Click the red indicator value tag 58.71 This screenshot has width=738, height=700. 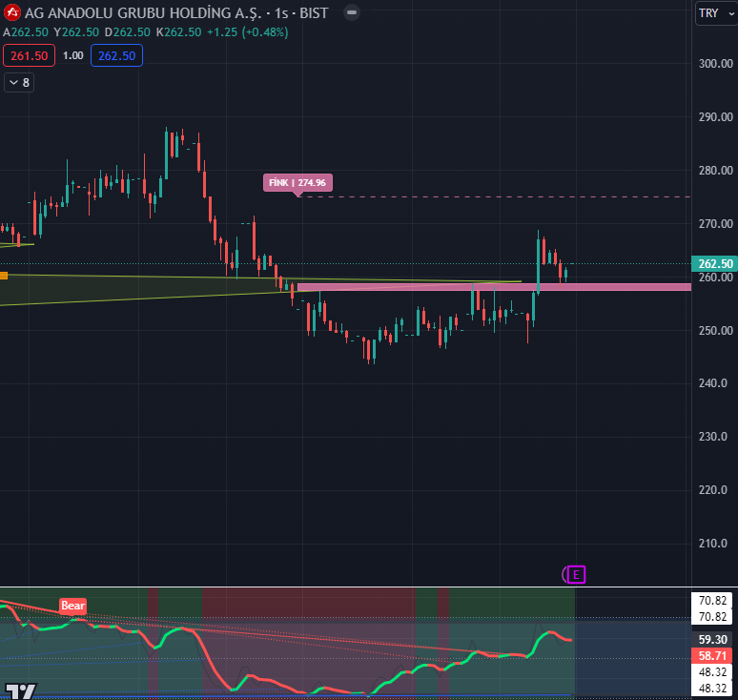pyautogui.click(x=712, y=656)
